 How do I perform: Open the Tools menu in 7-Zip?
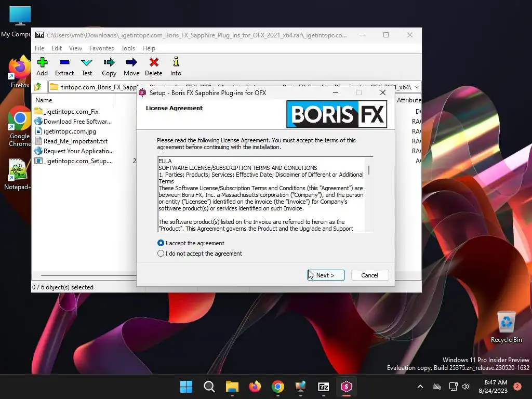[128, 48]
